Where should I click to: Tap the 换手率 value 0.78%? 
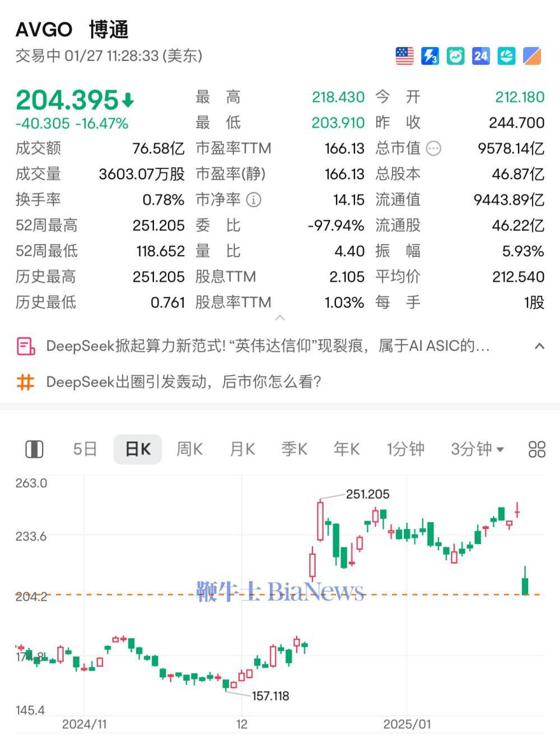pyautogui.click(x=164, y=200)
